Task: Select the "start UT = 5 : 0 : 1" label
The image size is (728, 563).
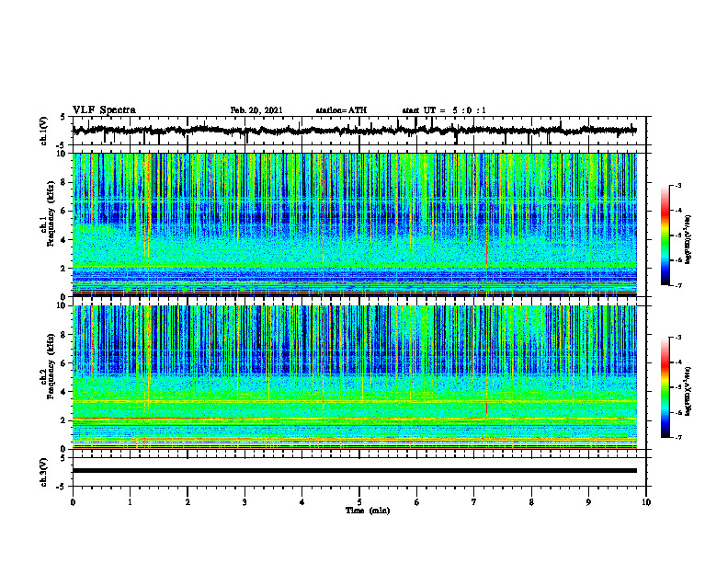Action: pyautogui.click(x=444, y=110)
